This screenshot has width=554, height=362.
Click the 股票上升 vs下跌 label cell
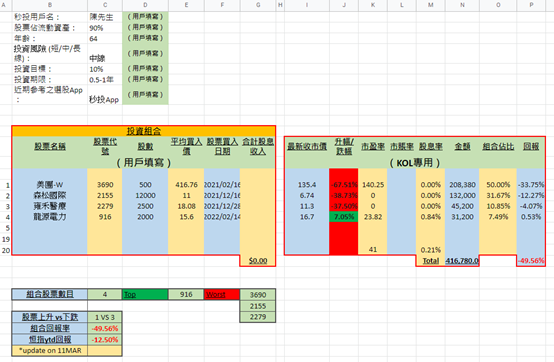[50, 317]
